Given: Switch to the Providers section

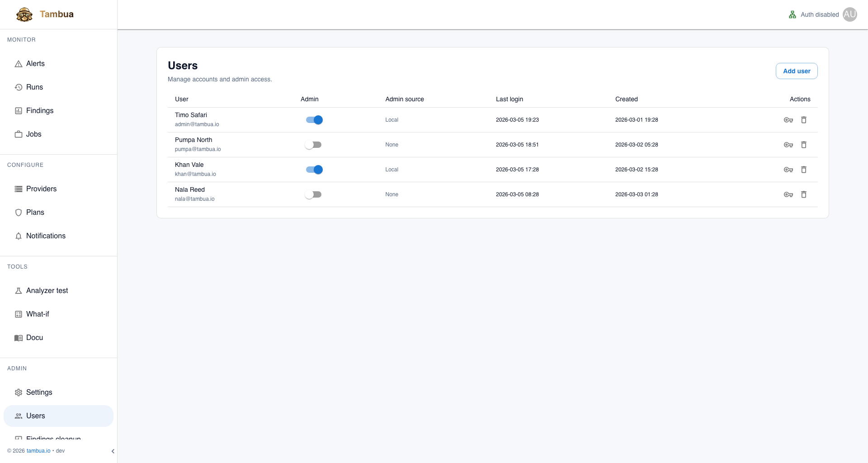Looking at the screenshot, I should tap(41, 189).
